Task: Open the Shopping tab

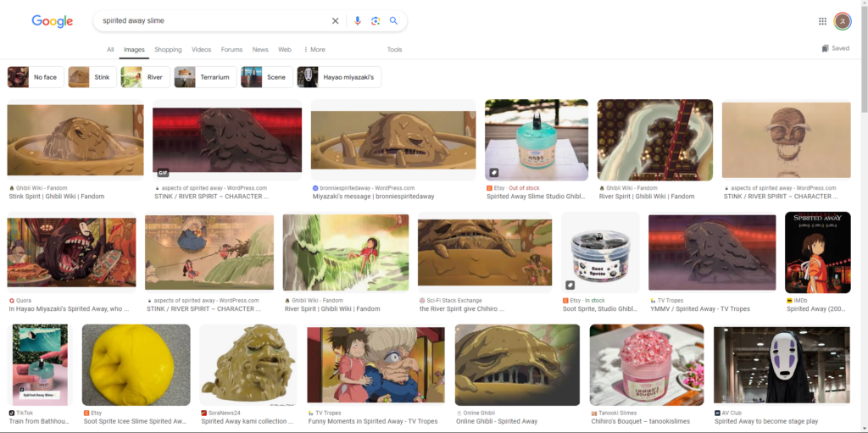Action: coord(168,49)
